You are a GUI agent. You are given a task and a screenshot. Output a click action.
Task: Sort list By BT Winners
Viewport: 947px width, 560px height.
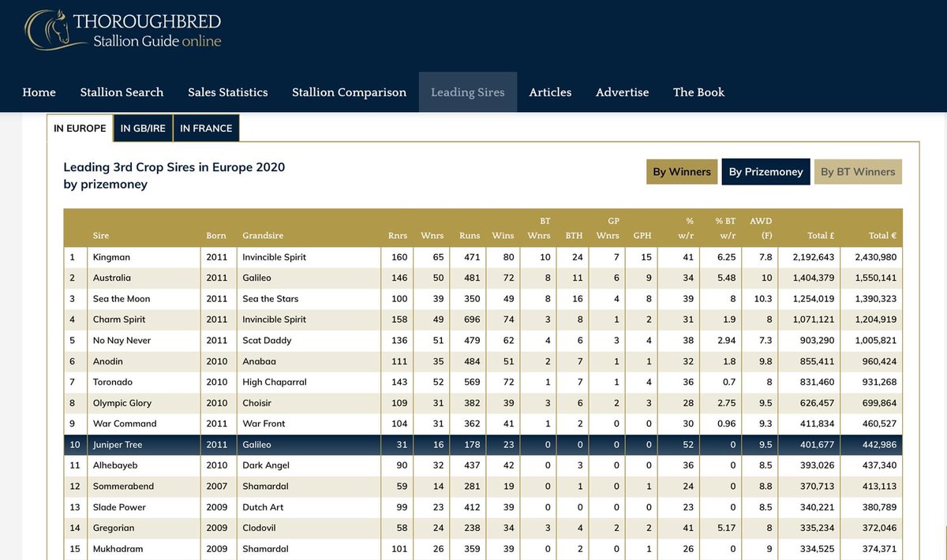coord(858,172)
